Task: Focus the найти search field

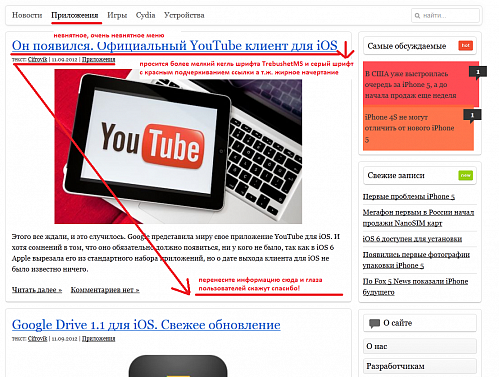Action: 445,15
